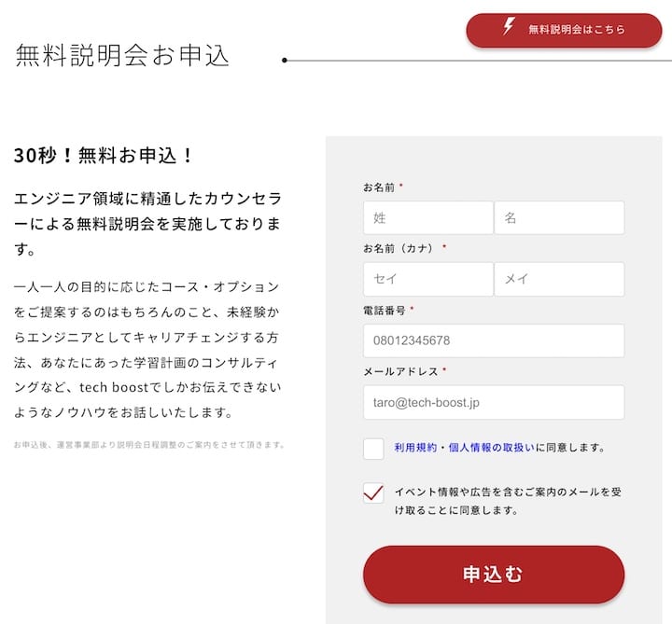Select the セイ kana input field
672x624 pixels.
[428, 279]
